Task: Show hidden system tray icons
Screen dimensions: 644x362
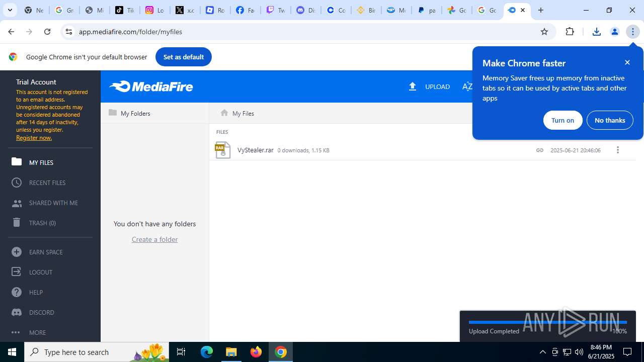Action: click(542, 352)
